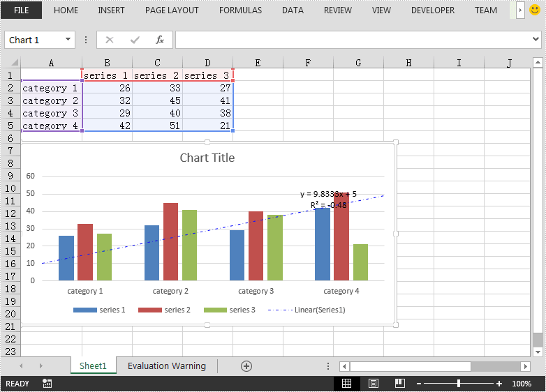This screenshot has height=392, width=546.
Task: Click the series 2 legend entry
Action: [x=164, y=310]
